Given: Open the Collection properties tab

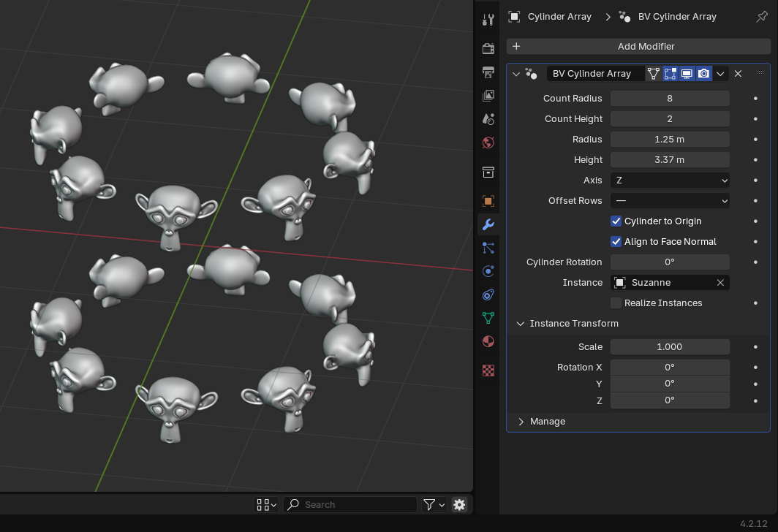Looking at the screenshot, I should click(488, 172).
